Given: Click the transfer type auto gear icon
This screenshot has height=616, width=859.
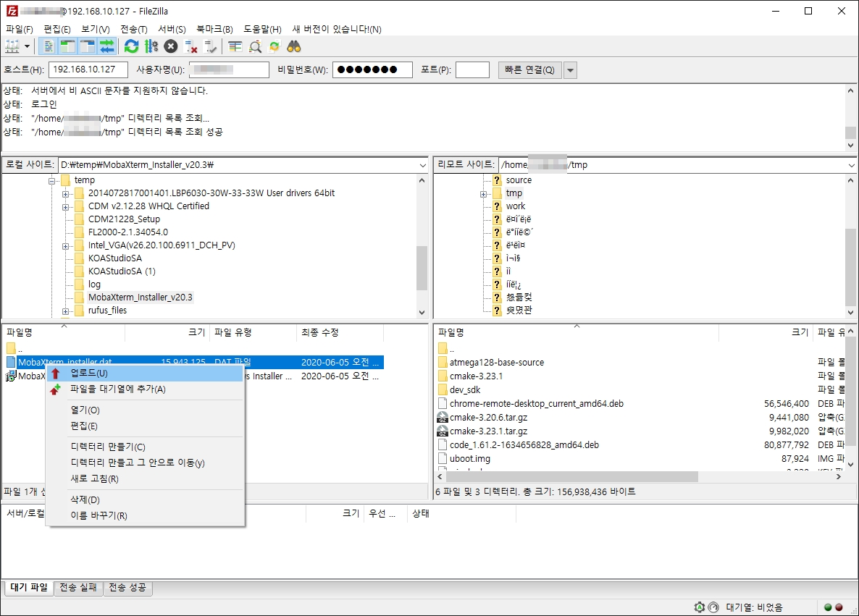Looking at the screenshot, I should click(700, 607).
